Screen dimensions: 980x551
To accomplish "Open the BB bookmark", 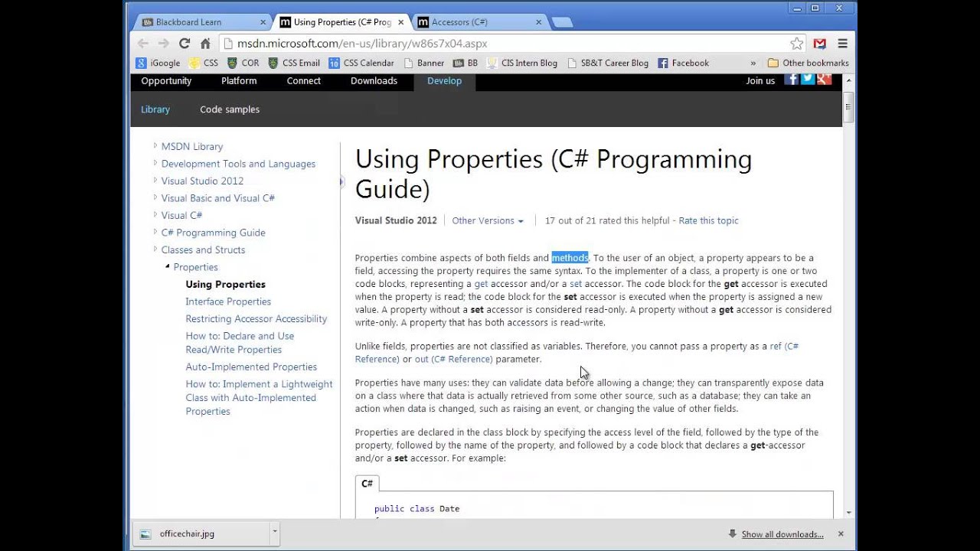I will [x=465, y=63].
